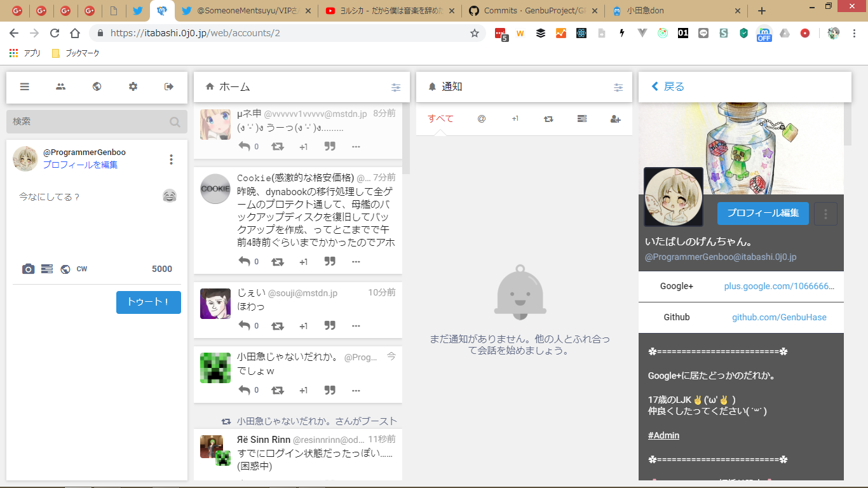Open the home column settings sliders
Image resolution: width=868 pixels, height=488 pixels.
[x=396, y=88]
